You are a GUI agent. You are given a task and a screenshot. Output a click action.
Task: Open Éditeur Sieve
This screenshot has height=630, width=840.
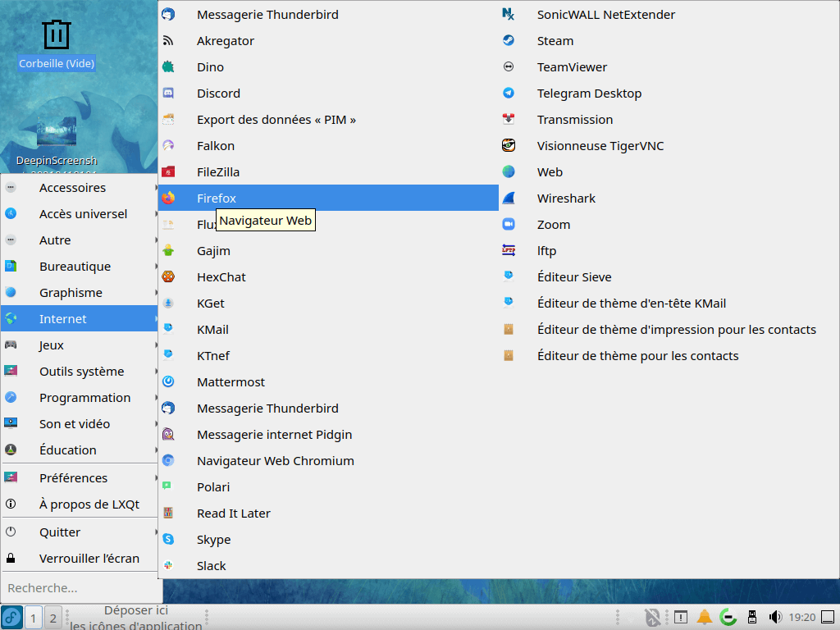click(x=669, y=277)
